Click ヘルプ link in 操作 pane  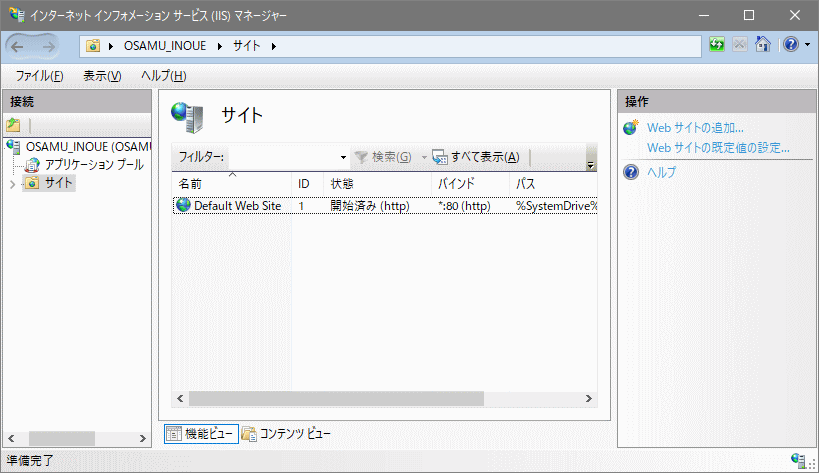click(x=661, y=172)
